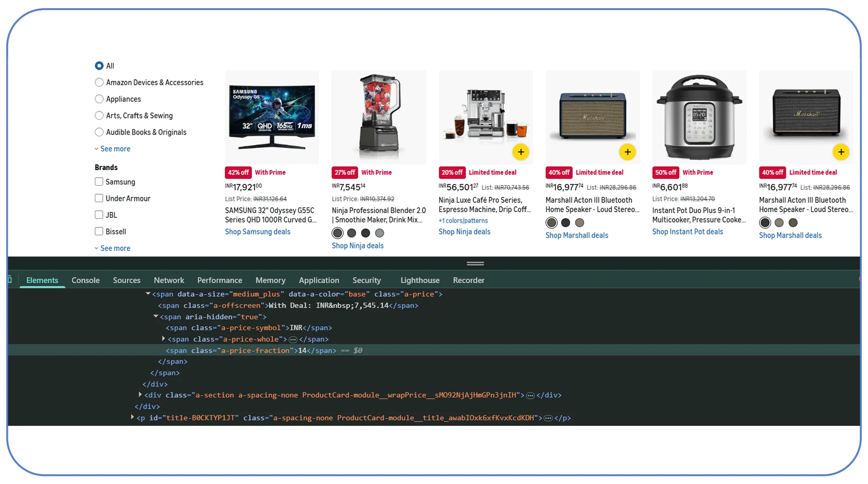Click ellipsis icon in title paragraph row

pyautogui.click(x=548, y=418)
